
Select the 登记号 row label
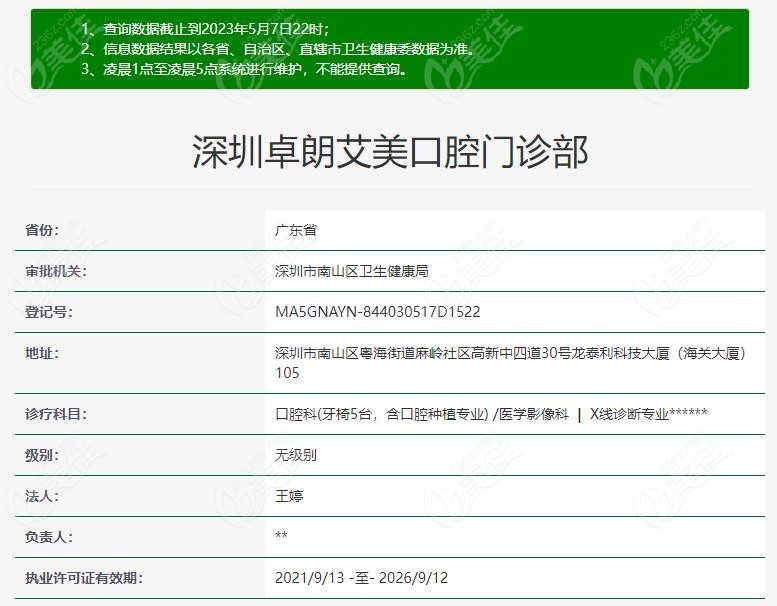[49, 311]
